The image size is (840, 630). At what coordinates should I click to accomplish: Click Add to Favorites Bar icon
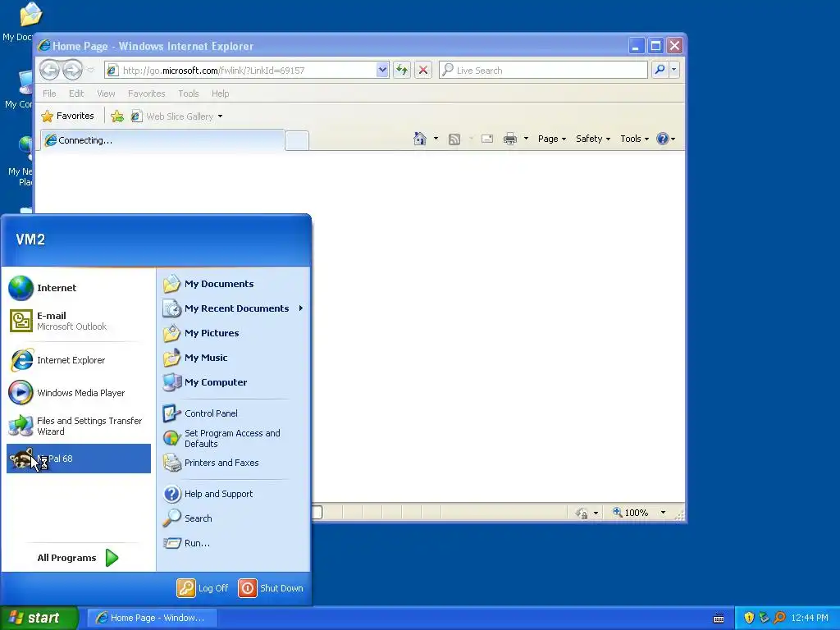coord(117,116)
